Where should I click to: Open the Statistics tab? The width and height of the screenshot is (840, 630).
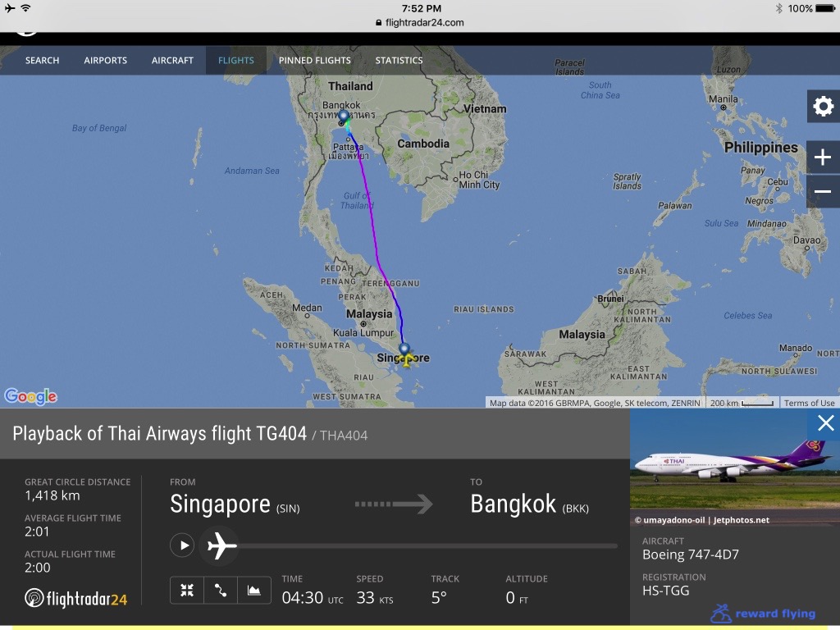(x=399, y=61)
